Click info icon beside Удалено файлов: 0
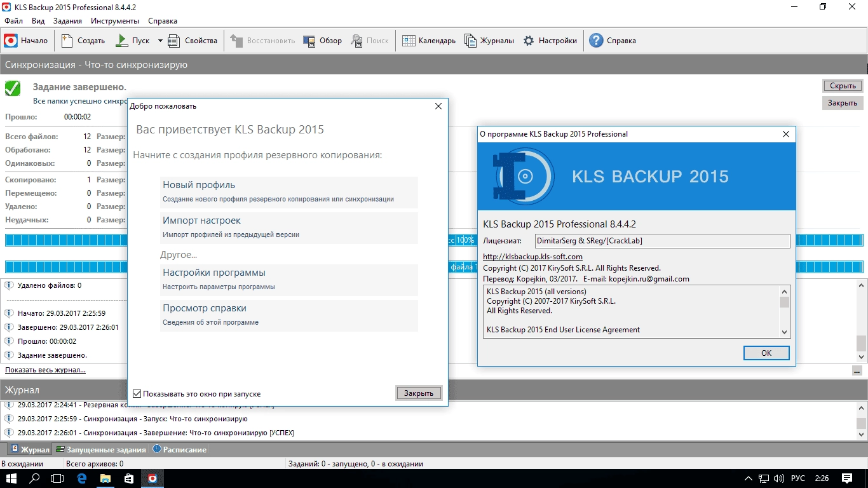This screenshot has height=488, width=868. coord(9,285)
